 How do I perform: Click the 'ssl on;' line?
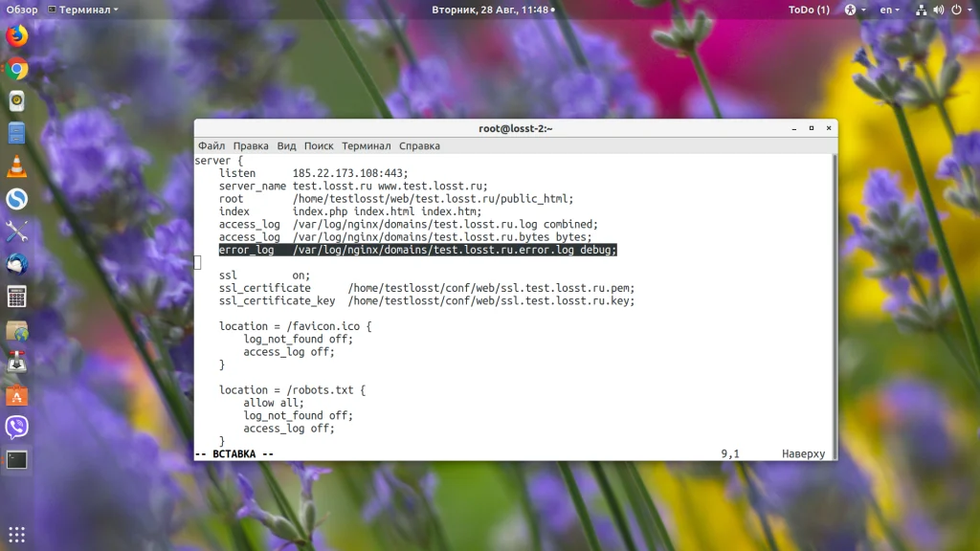click(x=264, y=275)
